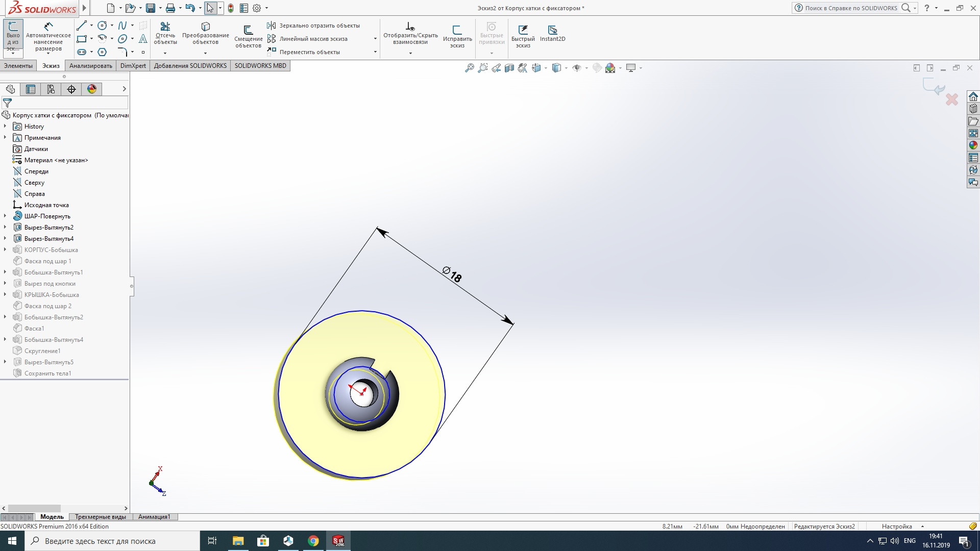Viewport: 980px width, 551px height.
Task: Open the Line tool dropdown arrow
Action: 91,26
